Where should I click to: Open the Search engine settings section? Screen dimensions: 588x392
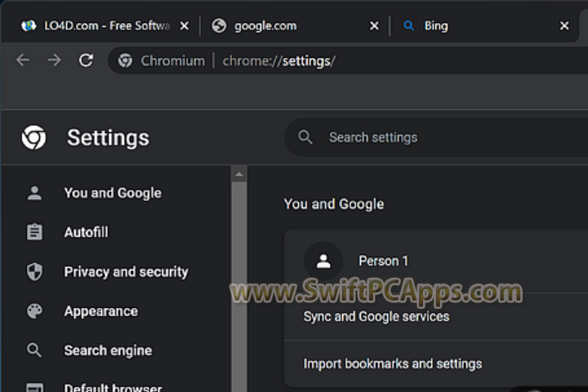[x=108, y=350]
